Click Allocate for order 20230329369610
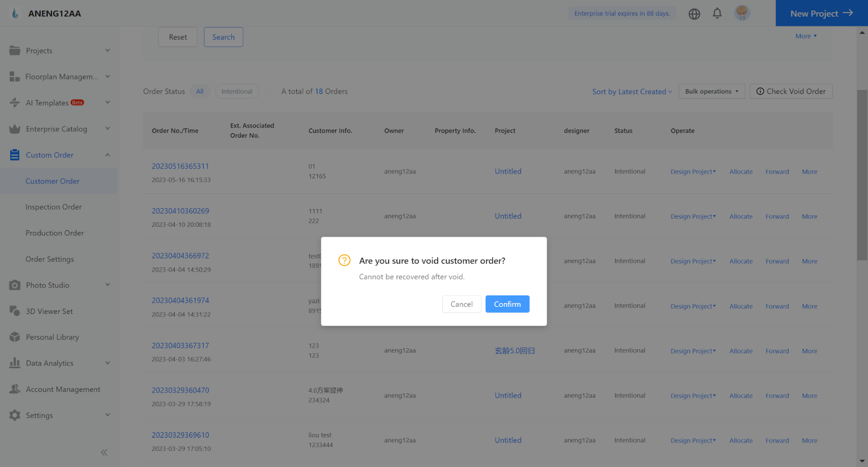Image resolution: width=868 pixels, height=467 pixels. pos(741,441)
